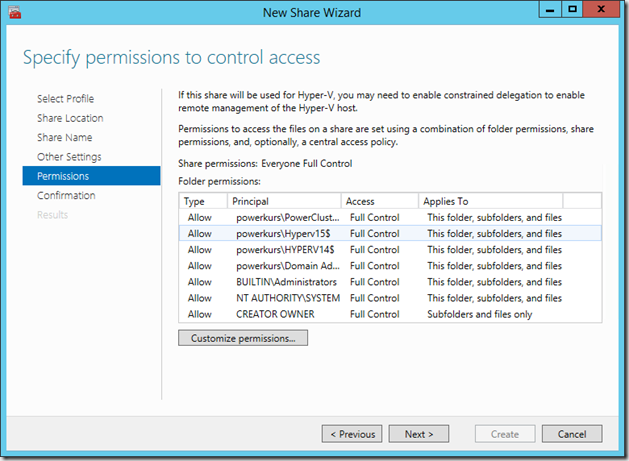Go to Share Location step

pos(70,118)
